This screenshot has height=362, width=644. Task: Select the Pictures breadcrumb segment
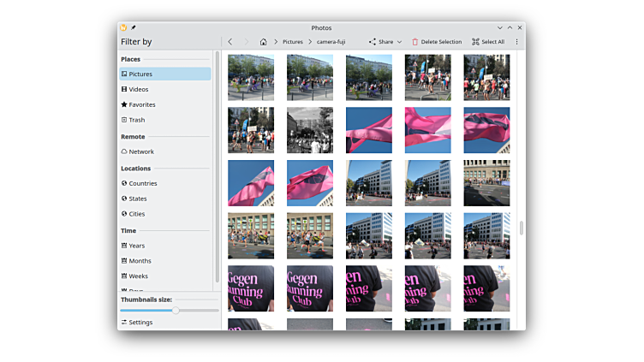(293, 42)
